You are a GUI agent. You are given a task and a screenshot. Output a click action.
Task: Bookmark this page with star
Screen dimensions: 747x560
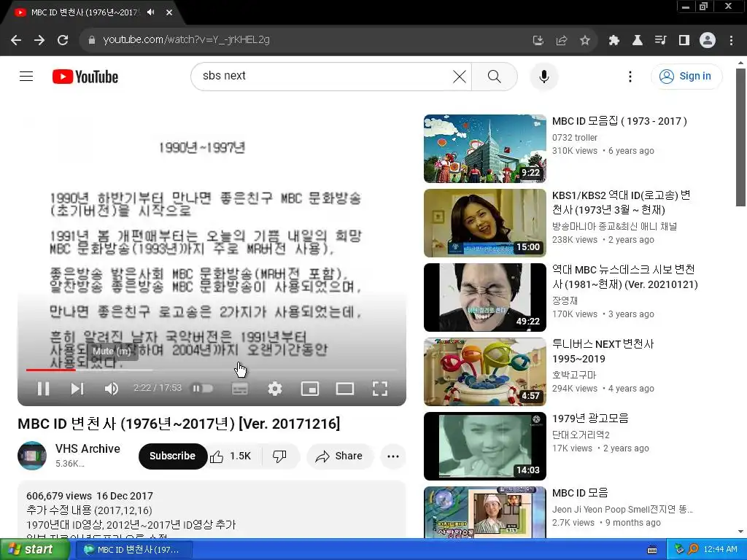click(x=585, y=41)
